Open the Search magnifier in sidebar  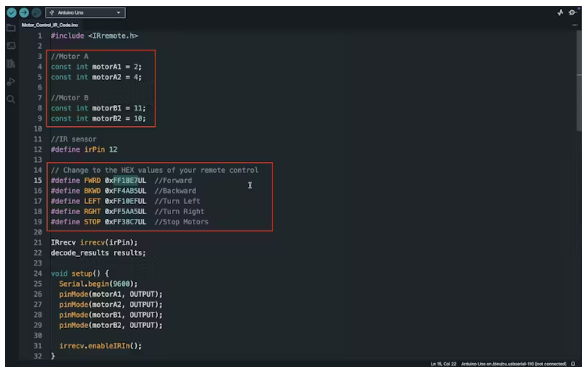click(x=11, y=99)
